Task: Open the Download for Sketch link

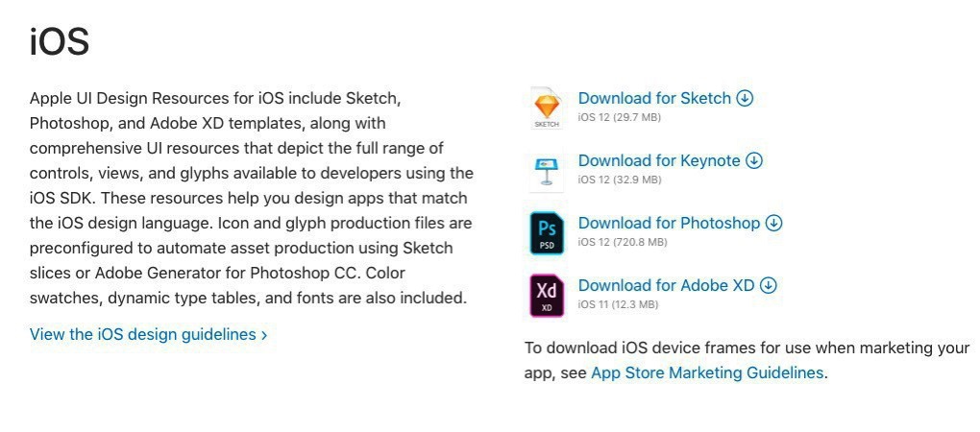Action: pos(654,98)
